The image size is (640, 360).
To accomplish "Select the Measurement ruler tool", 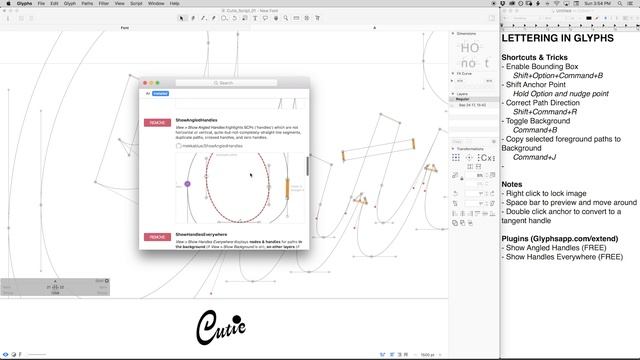I will (296, 18).
